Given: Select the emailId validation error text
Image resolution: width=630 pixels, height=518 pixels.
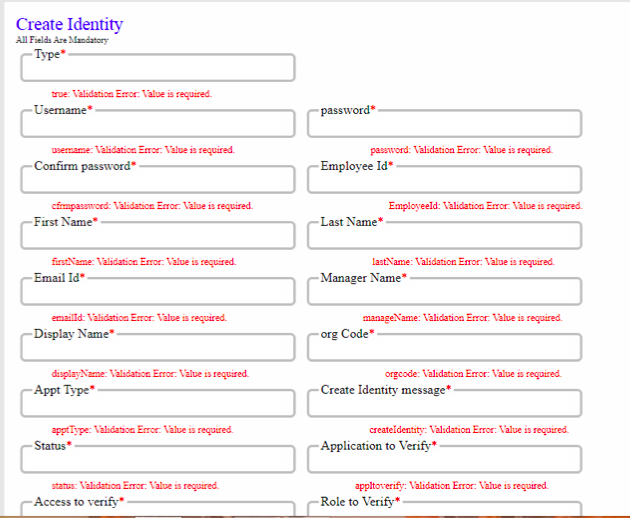Looking at the screenshot, I should pos(139,317).
